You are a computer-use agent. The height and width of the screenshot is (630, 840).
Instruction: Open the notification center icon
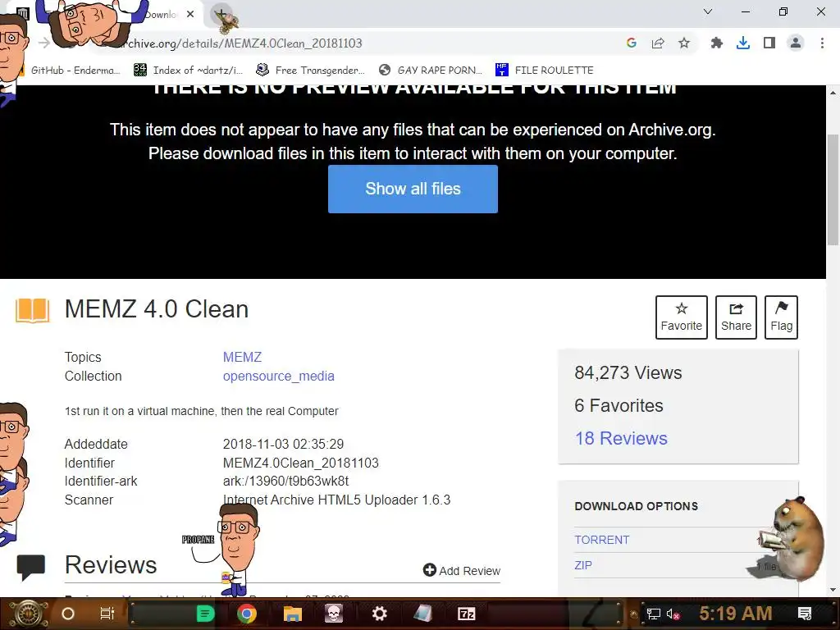805,614
